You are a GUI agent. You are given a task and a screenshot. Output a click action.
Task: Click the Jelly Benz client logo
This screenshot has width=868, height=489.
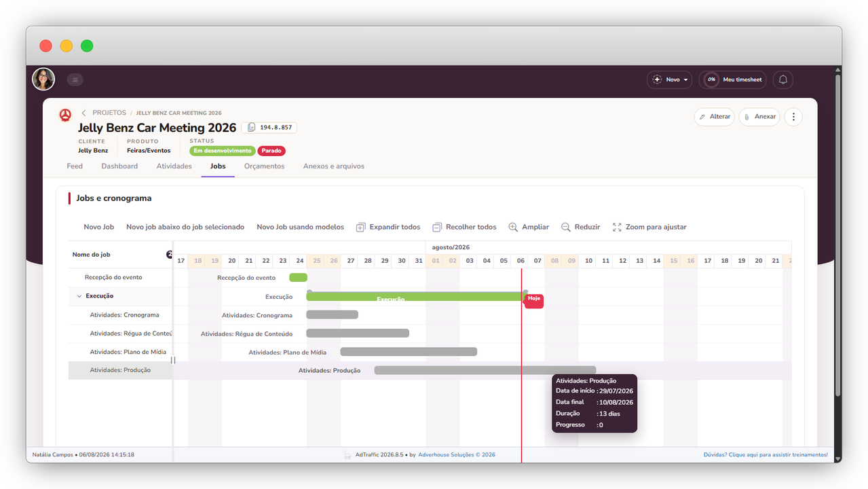(x=65, y=115)
